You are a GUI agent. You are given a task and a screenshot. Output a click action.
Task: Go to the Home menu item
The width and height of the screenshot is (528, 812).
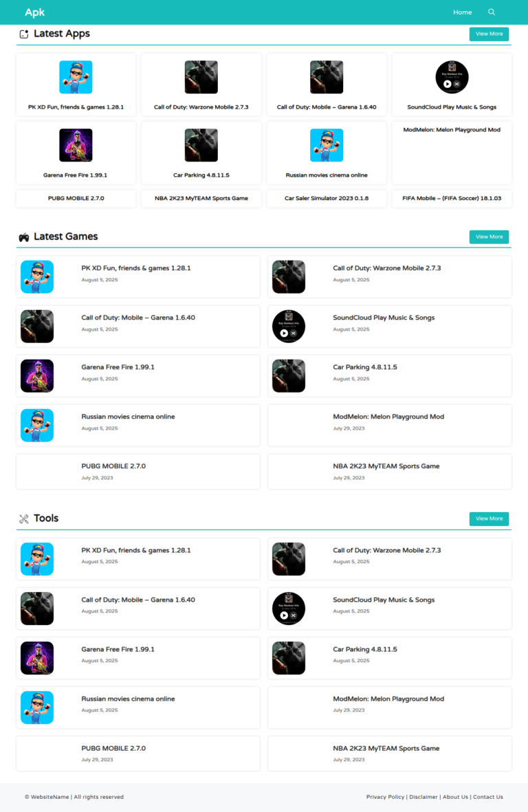[462, 12]
